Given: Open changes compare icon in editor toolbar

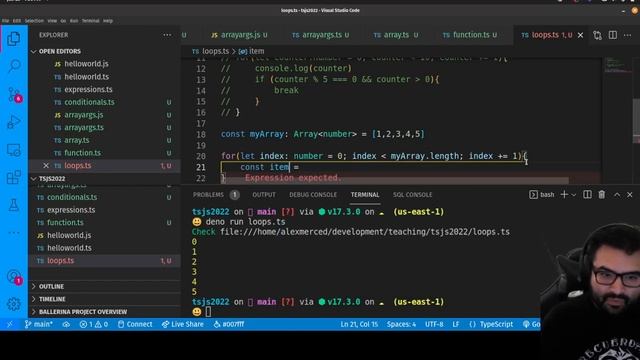Looking at the screenshot, I should coord(598,36).
